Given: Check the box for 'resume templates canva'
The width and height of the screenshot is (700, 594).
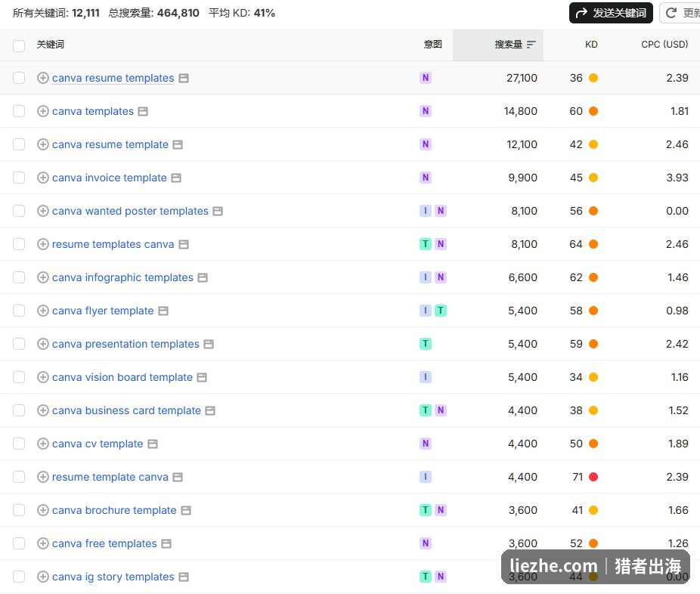Looking at the screenshot, I should click(19, 244).
